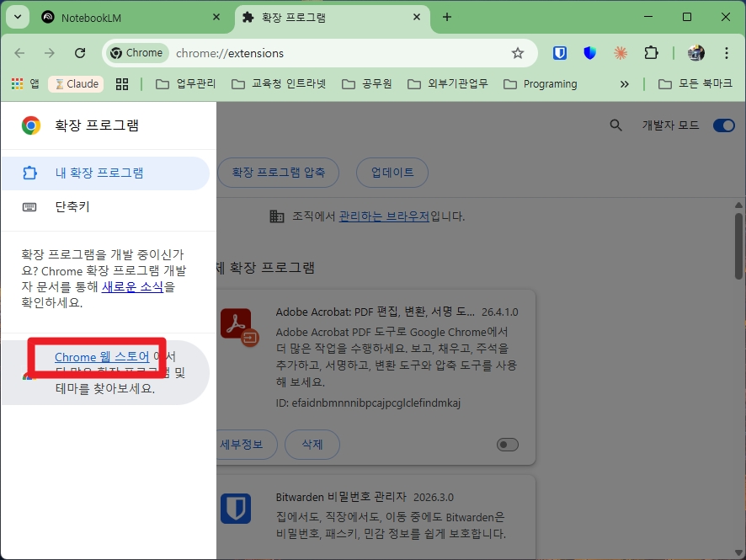Open the Chrome three-dot menu

coord(727,52)
